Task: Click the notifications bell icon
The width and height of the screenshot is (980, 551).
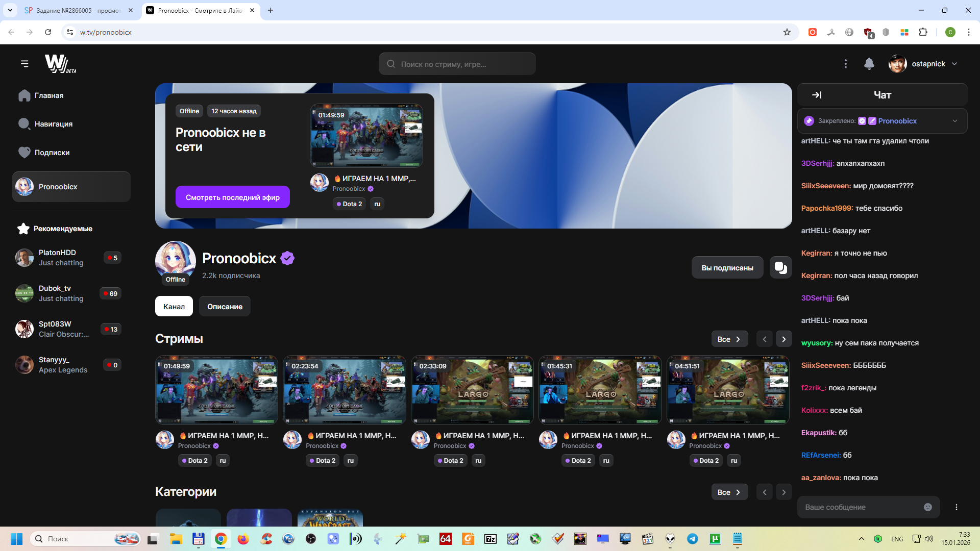Action: [x=869, y=64]
